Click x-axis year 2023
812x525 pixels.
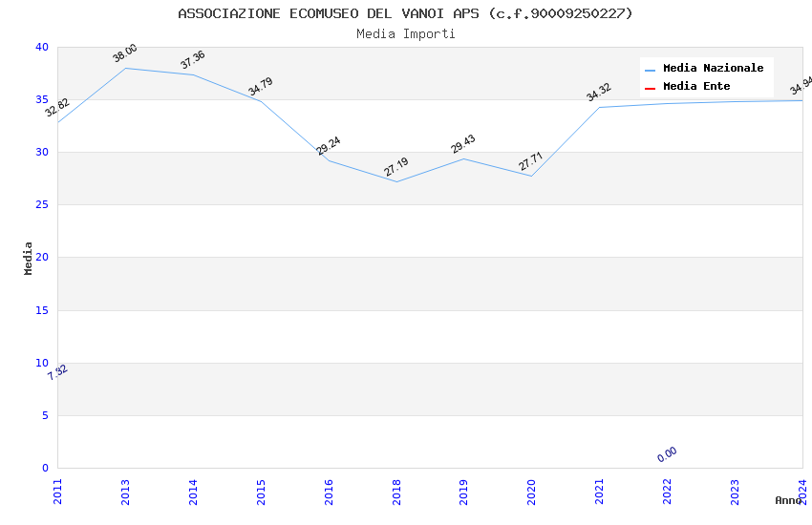point(735,492)
